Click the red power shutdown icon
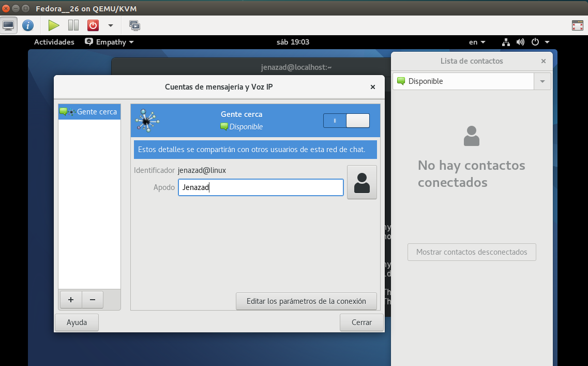This screenshot has width=588, height=366. 93,25
